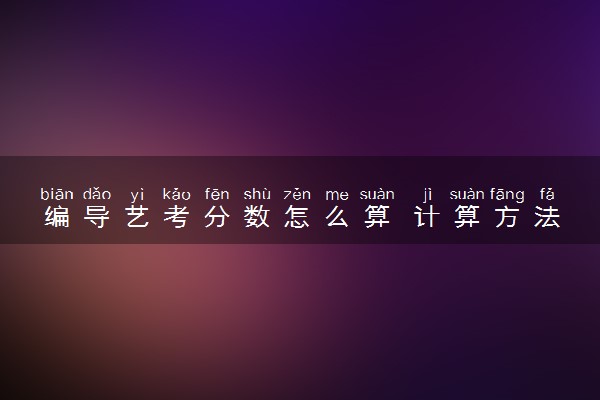600x400 pixels.
Task: Click the Chinese character 计
Action: (427, 217)
